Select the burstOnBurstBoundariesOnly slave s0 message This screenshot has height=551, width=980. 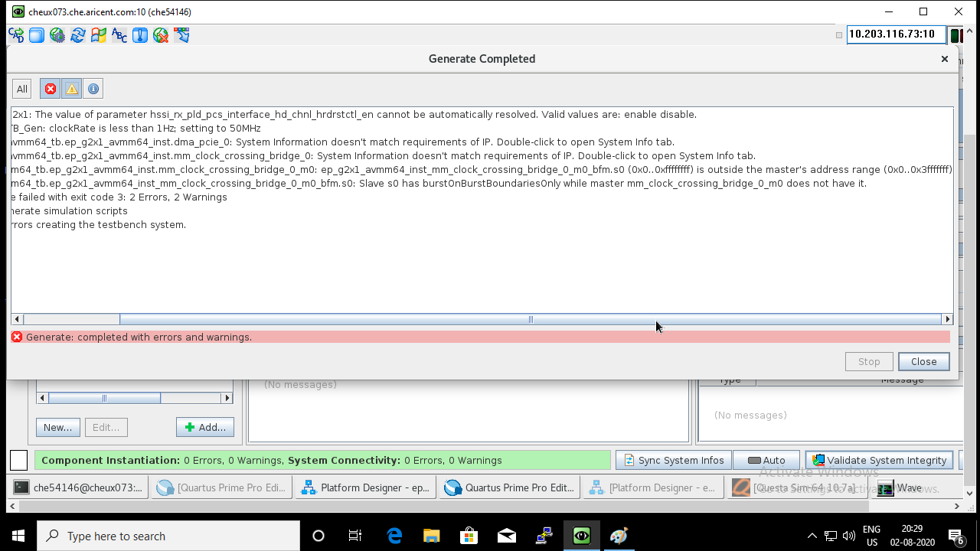click(x=439, y=184)
